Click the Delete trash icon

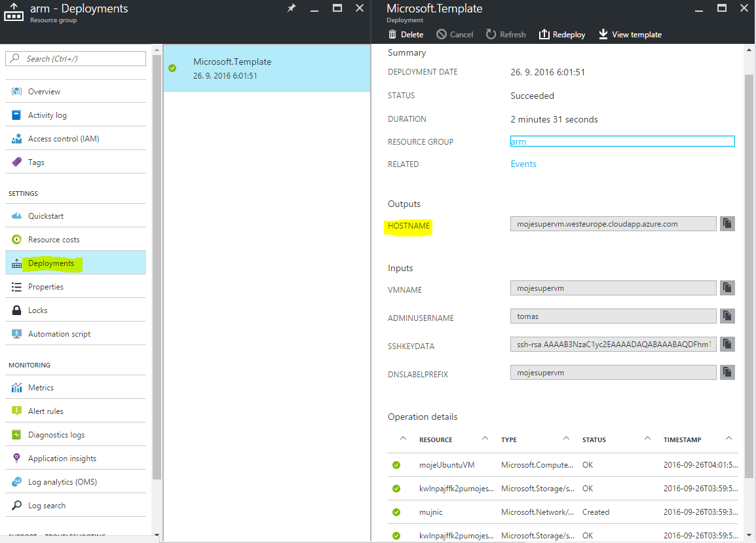[x=392, y=34]
